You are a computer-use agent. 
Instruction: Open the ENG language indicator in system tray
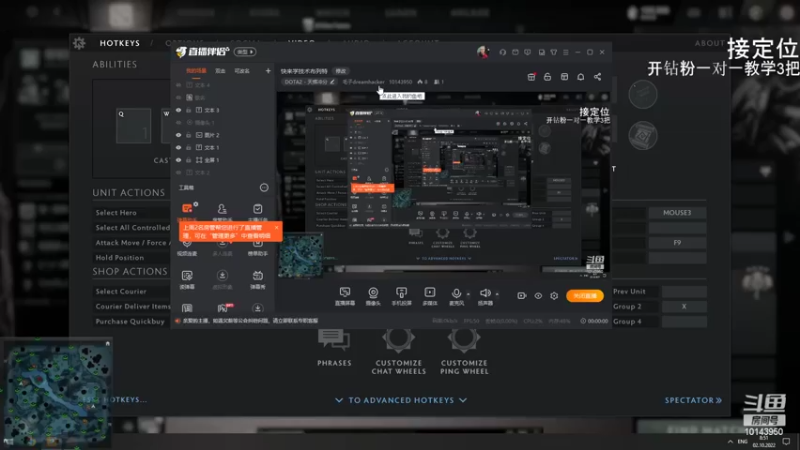[742, 441]
